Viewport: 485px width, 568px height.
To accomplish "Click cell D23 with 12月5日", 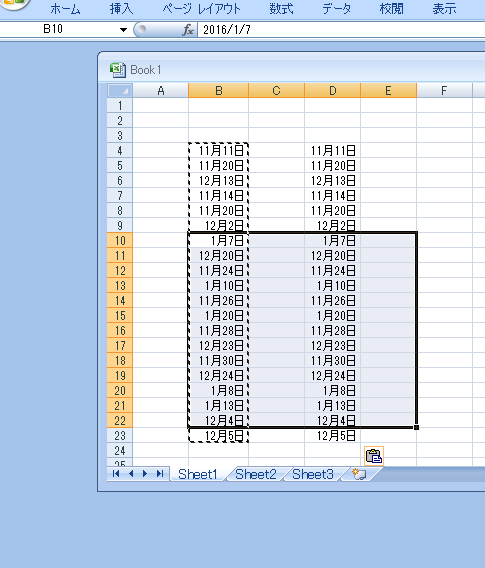I will (x=333, y=436).
